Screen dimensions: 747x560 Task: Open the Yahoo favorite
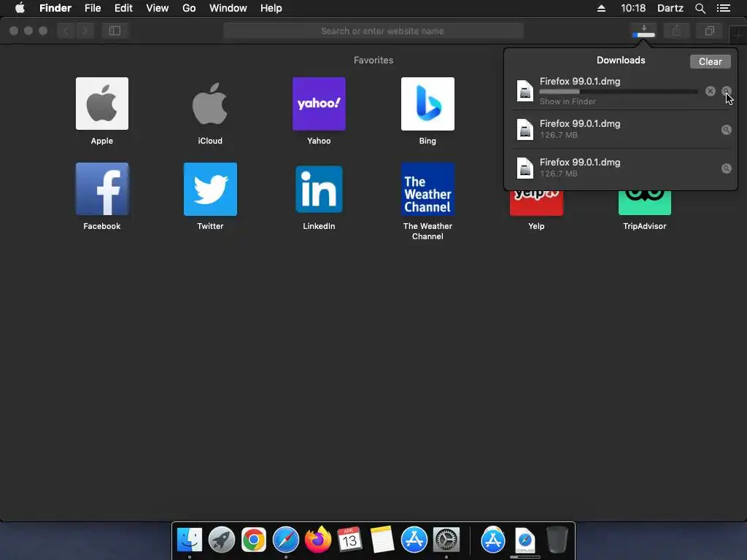319,104
